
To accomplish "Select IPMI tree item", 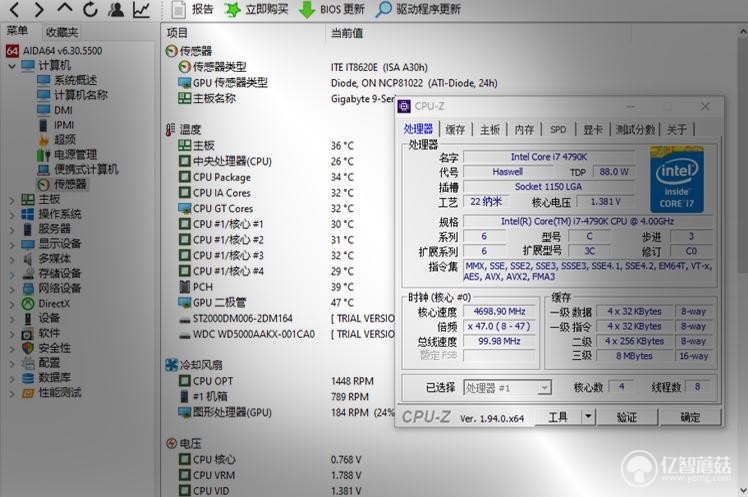I will (56, 124).
